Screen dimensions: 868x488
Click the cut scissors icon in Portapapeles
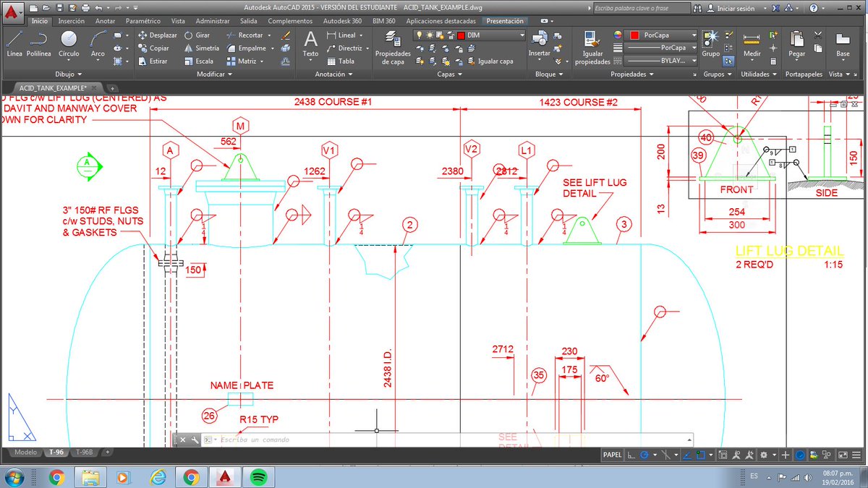point(817,35)
